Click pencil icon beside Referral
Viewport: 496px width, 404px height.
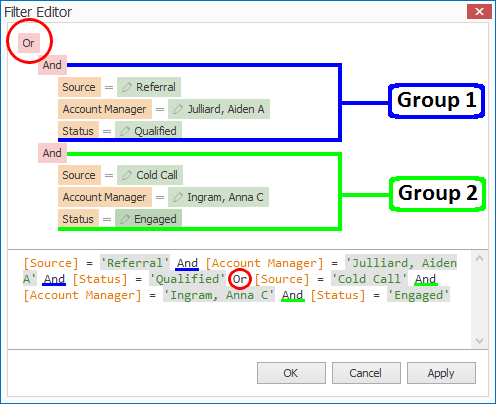pyautogui.click(x=127, y=87)
